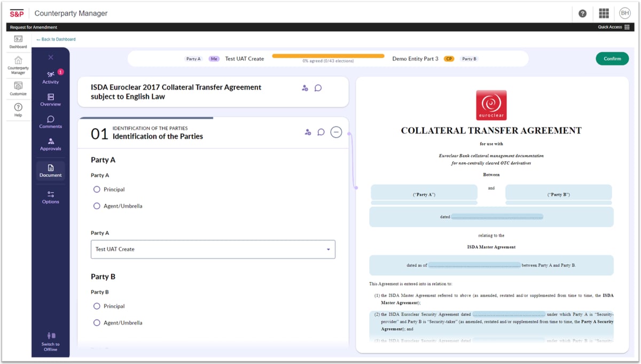
Task: Click the first dated field in document preview
Action: (497, 217)
